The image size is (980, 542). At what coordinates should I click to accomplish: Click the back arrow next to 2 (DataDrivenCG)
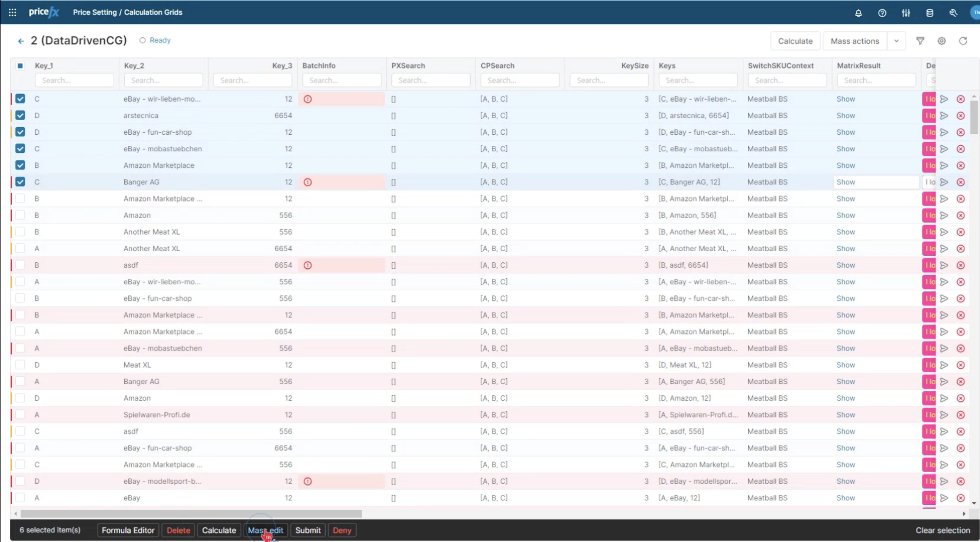(x=21, y=41)
